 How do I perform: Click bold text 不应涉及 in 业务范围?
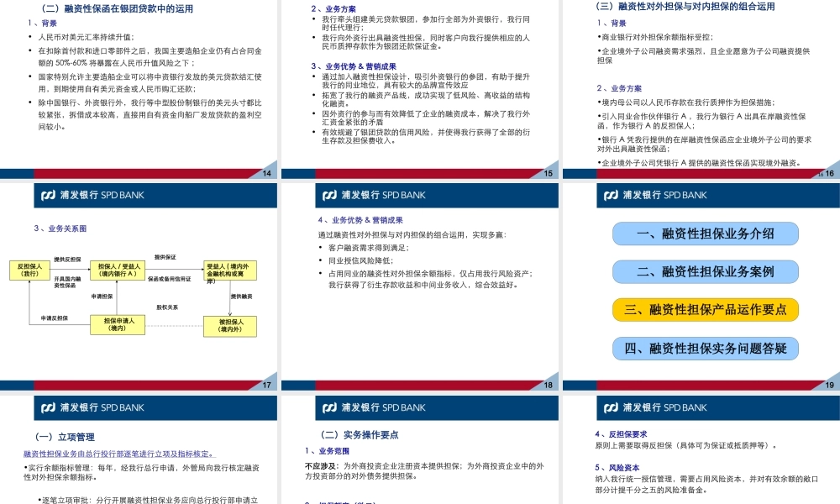coord(322,466)
